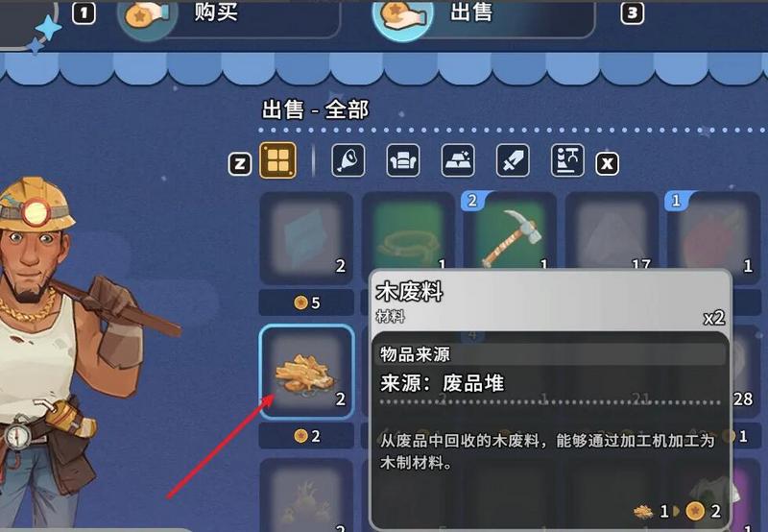The height and width of the screenshot is (532, 768).
Task: Click the X key next category icon
Action: [608, 163]
